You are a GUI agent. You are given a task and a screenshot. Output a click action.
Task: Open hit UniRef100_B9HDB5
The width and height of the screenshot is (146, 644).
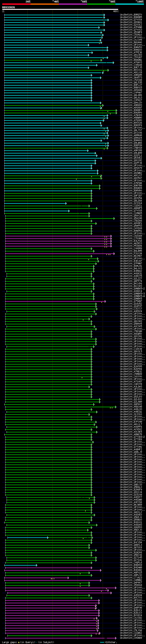131,17
